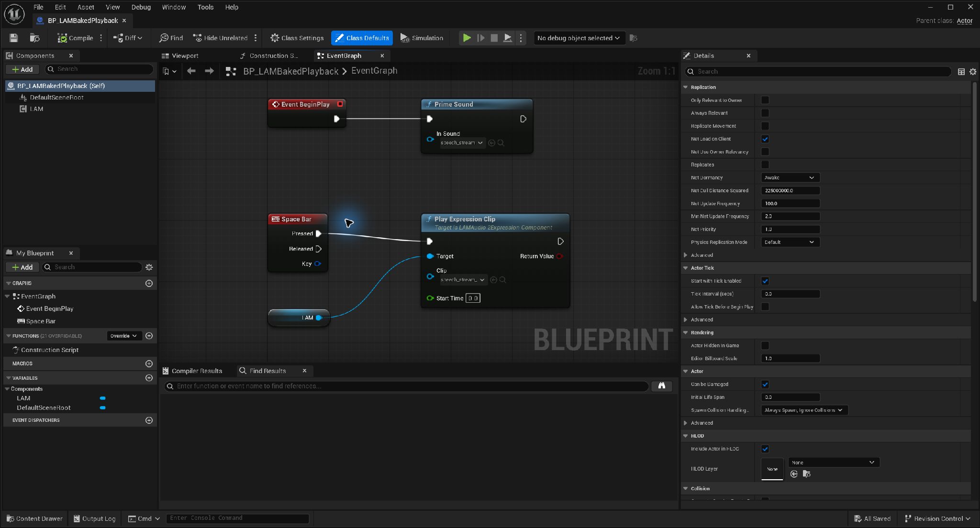
Task: Save the blueprint with the floppy disk icon
Action: tap(13, 38)
